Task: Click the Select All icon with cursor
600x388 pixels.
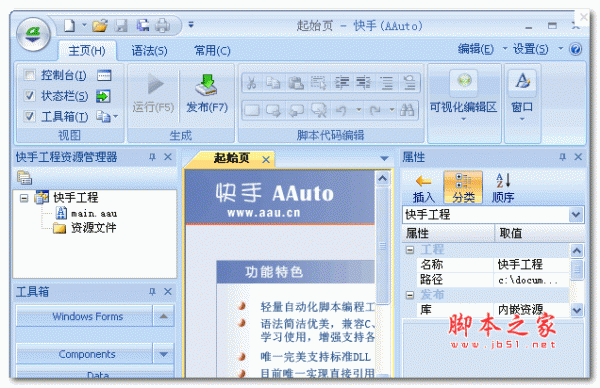Action: 318,83
